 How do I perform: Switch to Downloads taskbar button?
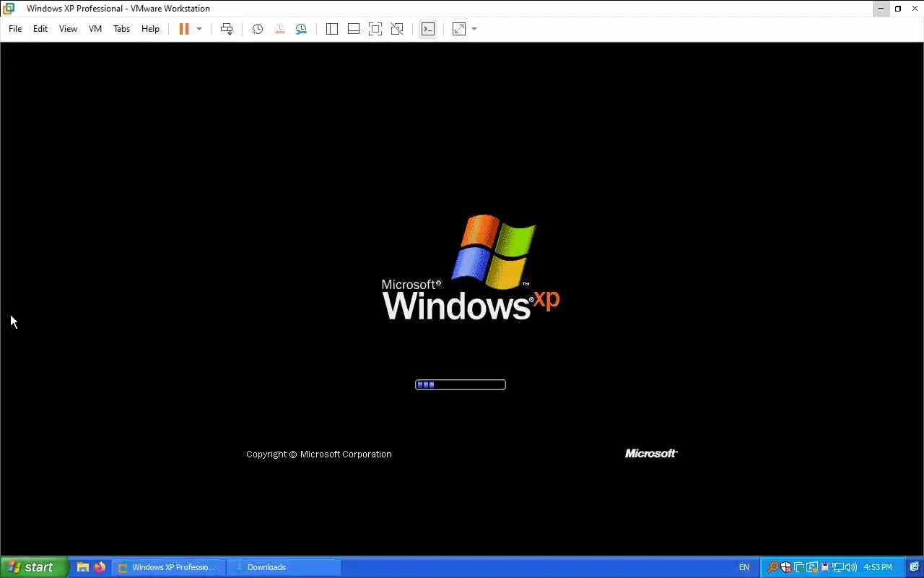[284, 567]
